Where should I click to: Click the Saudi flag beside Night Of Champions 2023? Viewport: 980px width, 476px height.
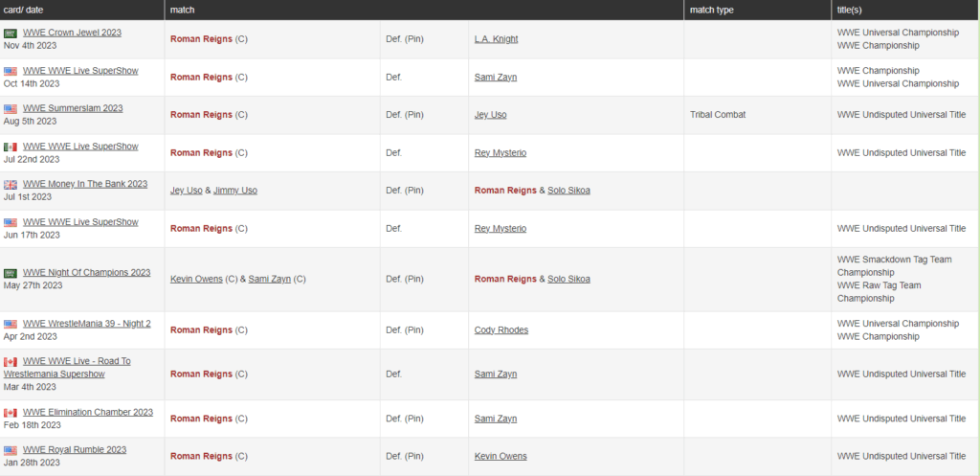coord(11,273)
